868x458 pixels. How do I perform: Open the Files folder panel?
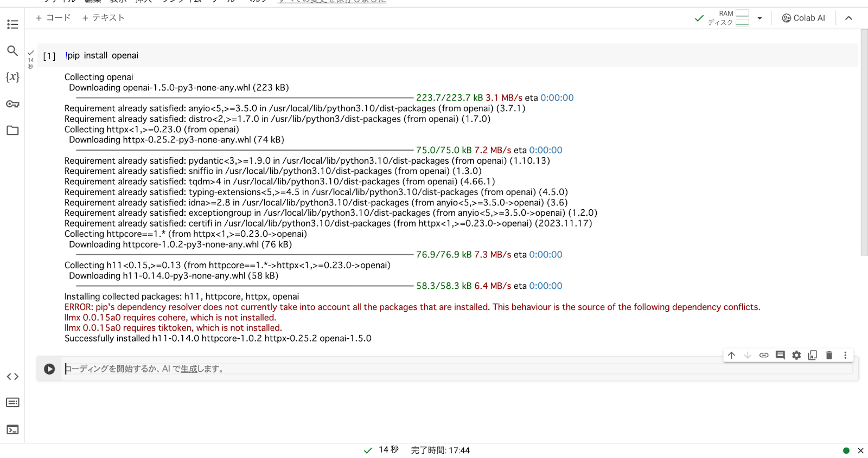click(12, 131)
